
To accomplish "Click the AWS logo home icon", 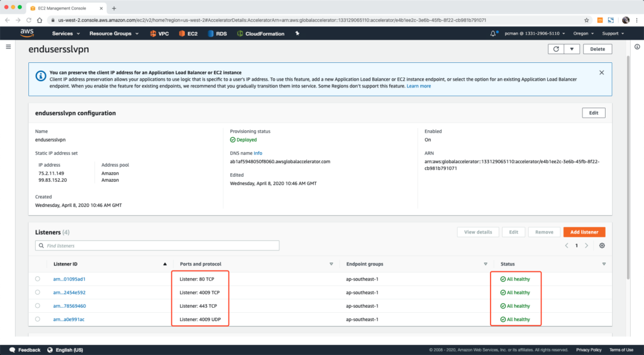I will click(27, 33).
